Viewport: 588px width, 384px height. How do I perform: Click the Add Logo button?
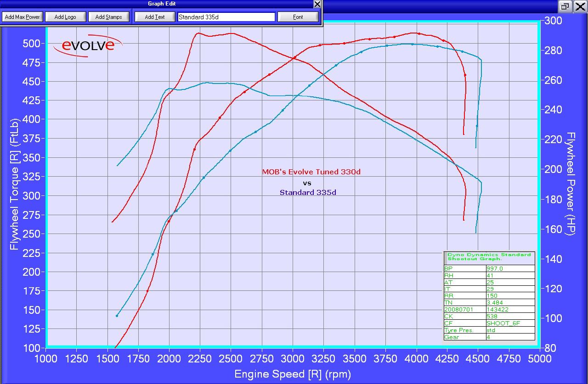[x=65, y=17]
